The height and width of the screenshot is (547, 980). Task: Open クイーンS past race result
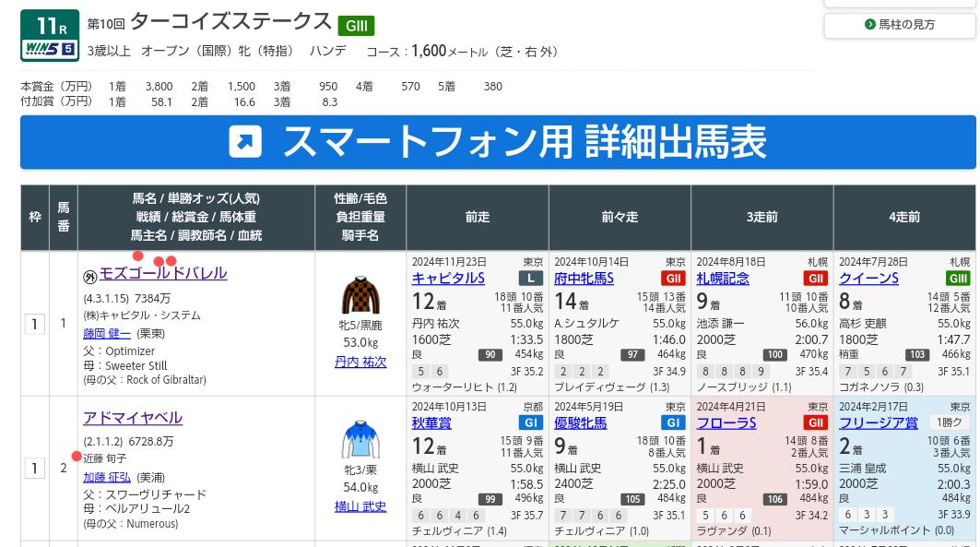tap(868, 279)
